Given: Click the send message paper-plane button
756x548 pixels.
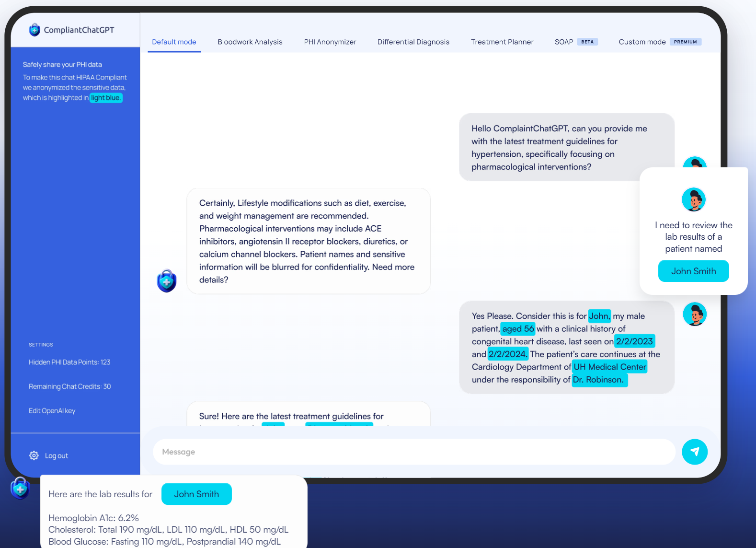Looking at the screenshot, I should (x=695, y=452).
